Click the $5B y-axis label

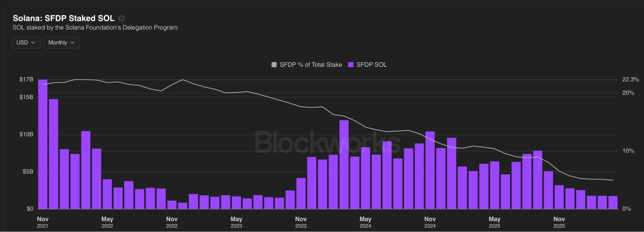[28, 171]
